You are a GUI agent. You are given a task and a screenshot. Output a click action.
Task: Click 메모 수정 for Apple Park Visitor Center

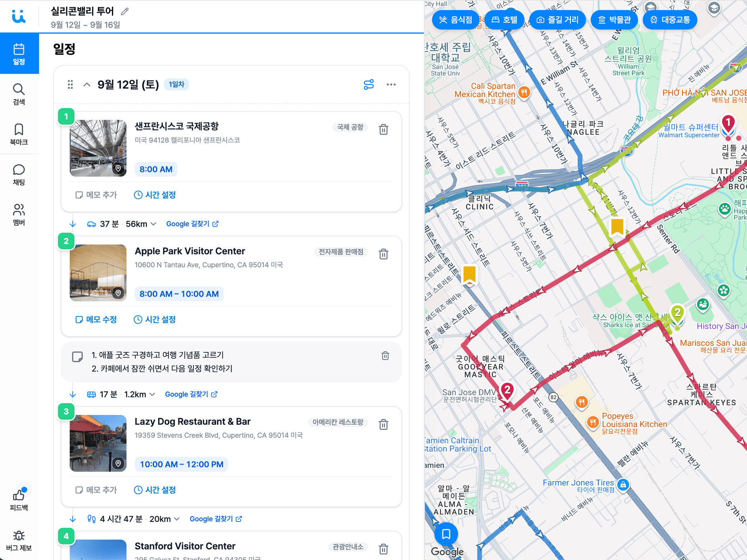pos(97,320)
